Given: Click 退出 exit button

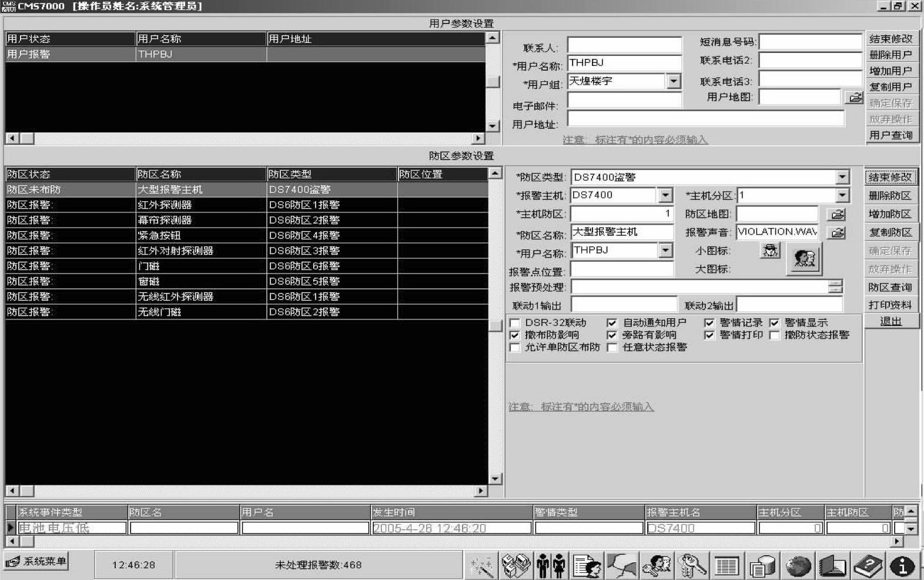Looking at the screenshot, I should click(x=891, y=321).
